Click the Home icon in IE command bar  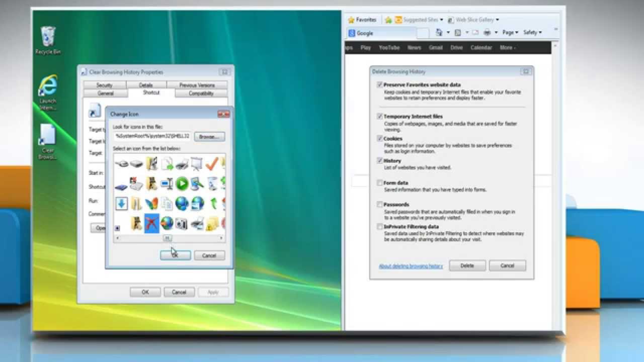(439, 33)
